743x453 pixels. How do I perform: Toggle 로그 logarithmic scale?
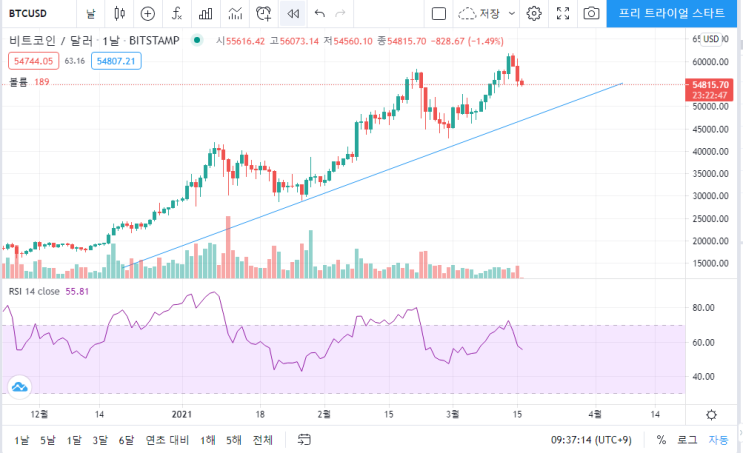(687, 440)
